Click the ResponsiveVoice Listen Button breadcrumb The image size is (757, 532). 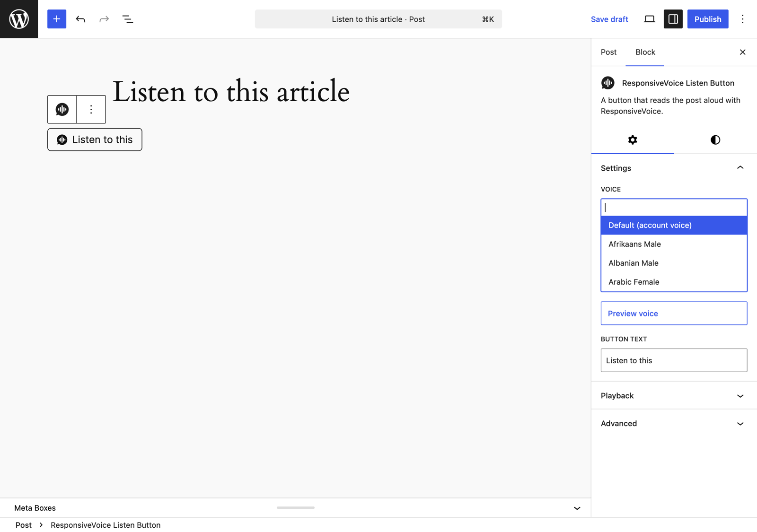coord(106,525)
